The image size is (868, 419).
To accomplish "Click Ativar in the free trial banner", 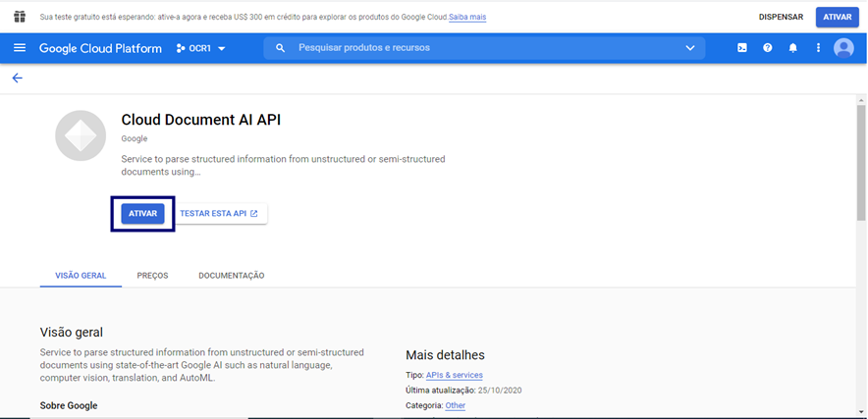I will coord(837,17).
